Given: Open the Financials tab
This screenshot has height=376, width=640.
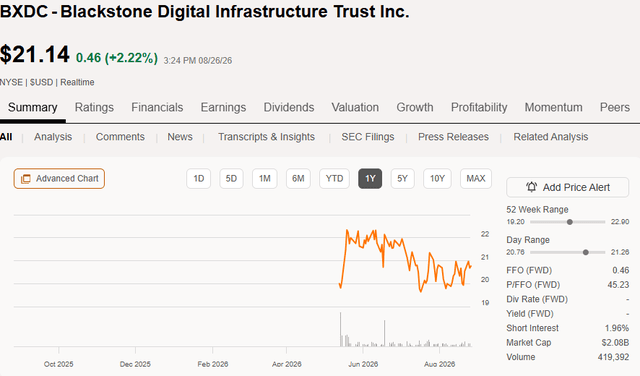Looking at the screenshot, I should click(157, 107).
